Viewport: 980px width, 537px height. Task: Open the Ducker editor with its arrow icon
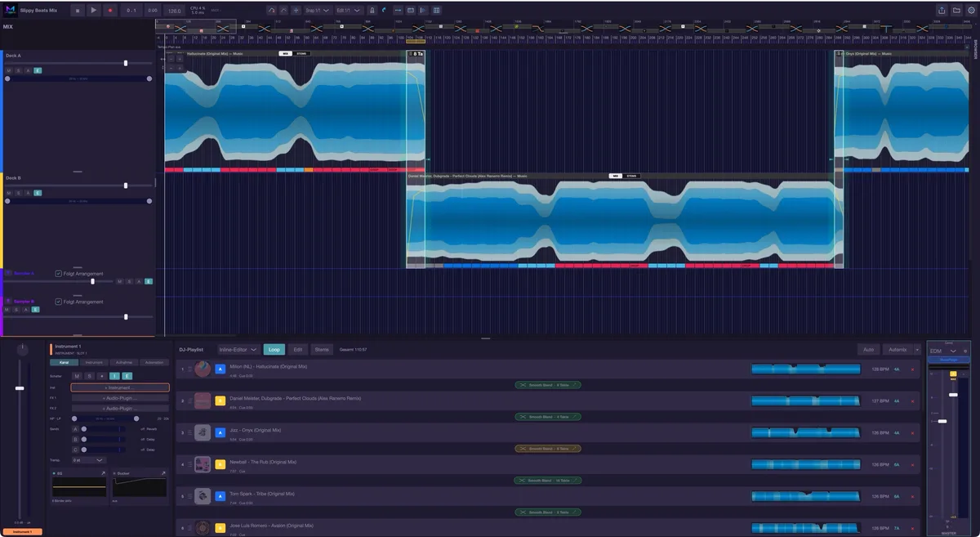click(163, 473)
